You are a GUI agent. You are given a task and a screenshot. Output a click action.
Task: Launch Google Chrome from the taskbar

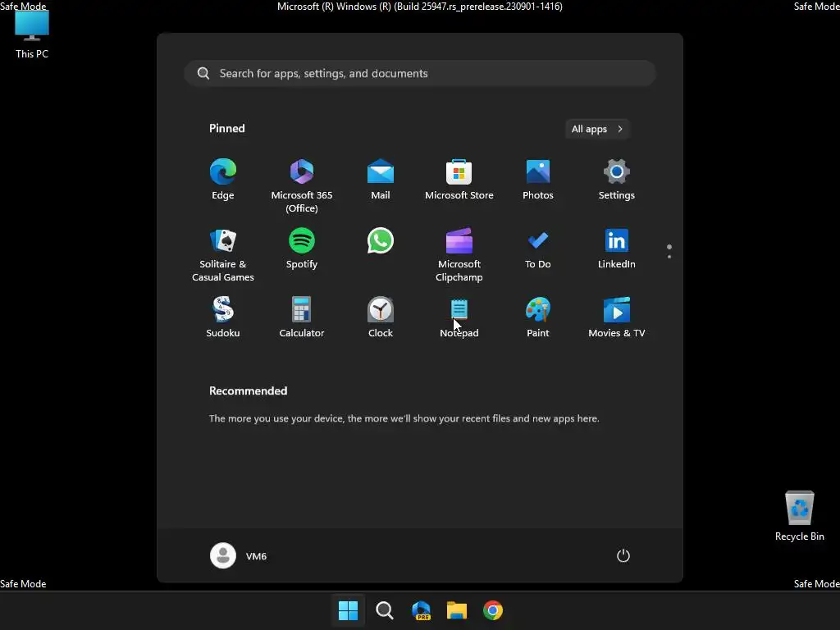(x=493, y=610)
